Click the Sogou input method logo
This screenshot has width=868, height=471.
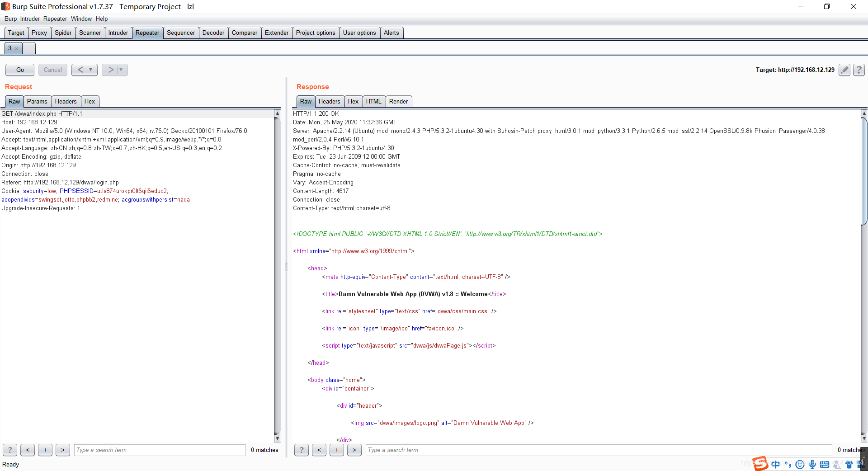click(760, 463)
